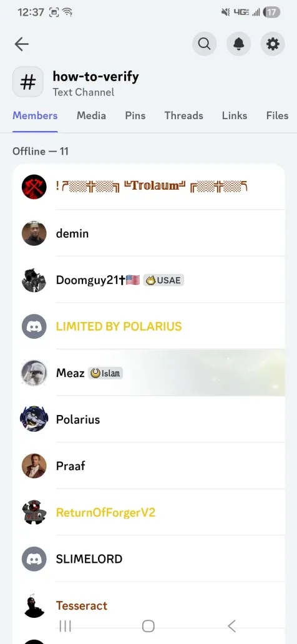This screenshot has height=644, width=297.
Task: Select member demin from list
Action: point(148,233)
